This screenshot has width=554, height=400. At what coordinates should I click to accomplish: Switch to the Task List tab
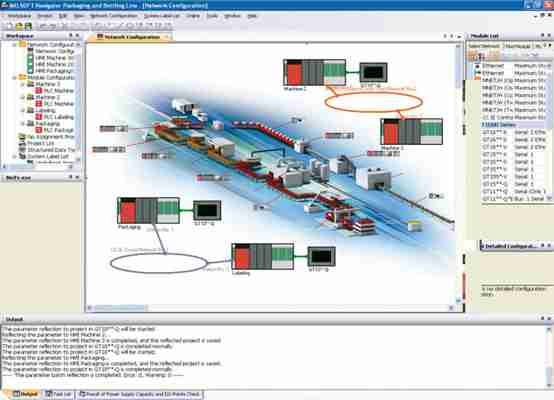coord(59,394)
